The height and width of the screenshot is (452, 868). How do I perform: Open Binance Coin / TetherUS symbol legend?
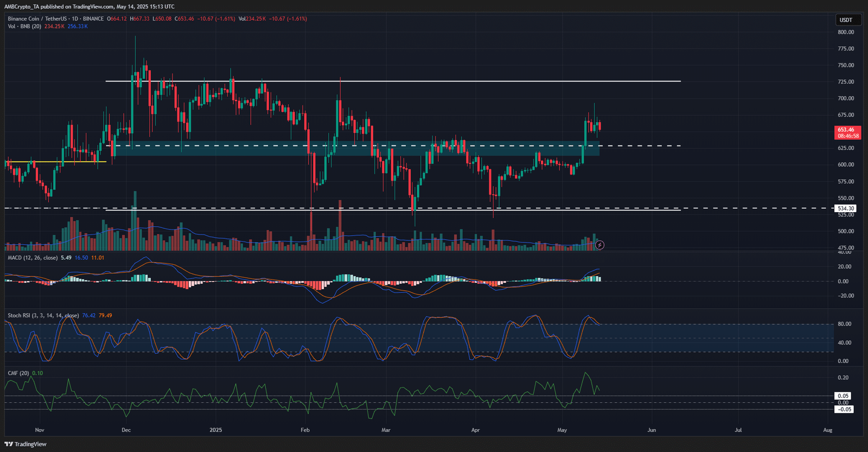56,18
